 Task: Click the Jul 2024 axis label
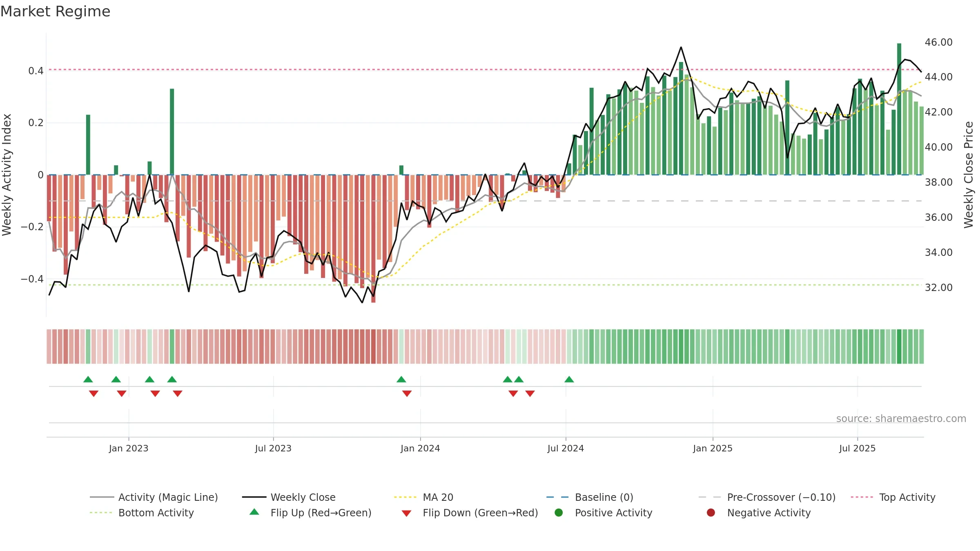coord(566,448)
